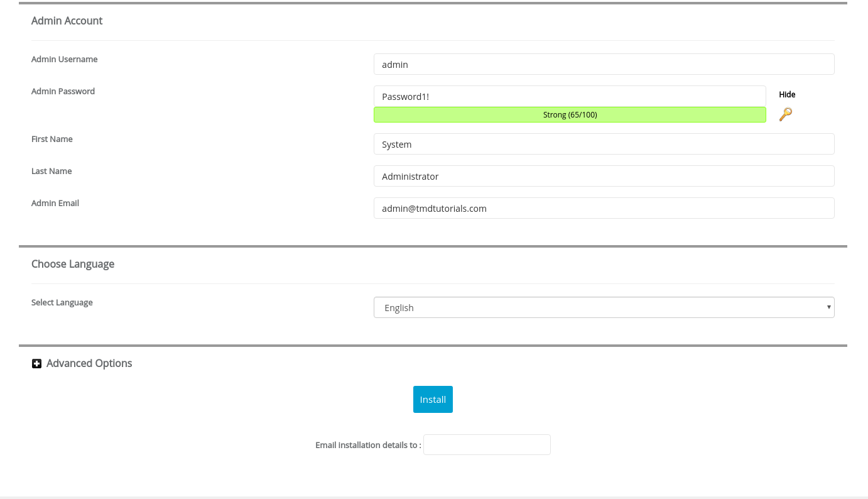The image size is (868, 499).
Task: Click the key icon to generate a password
Action: (x=786, y=114)
